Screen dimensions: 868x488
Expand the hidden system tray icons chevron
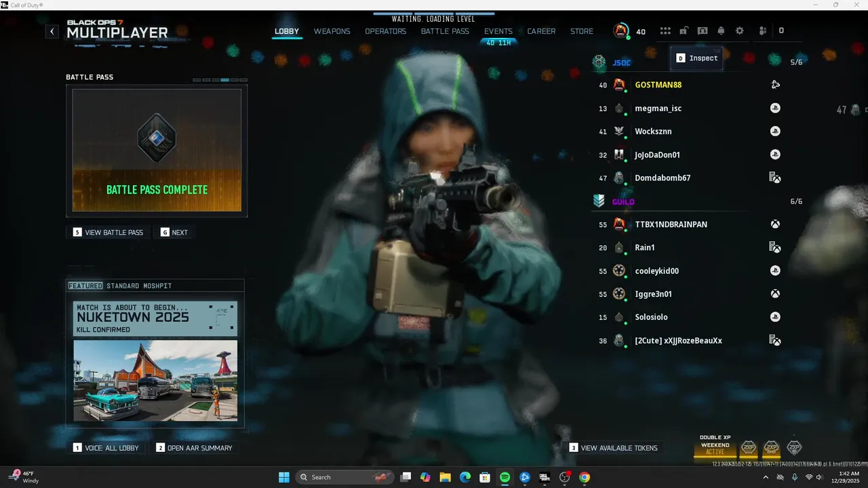pyautogui.click(x=766, y=477)
